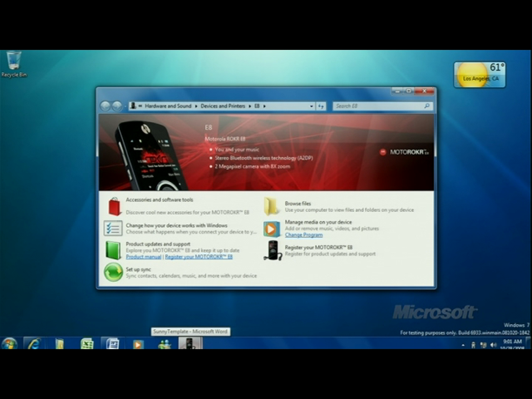
Task: Open Manage media on your device
Action: click(318, 222)
